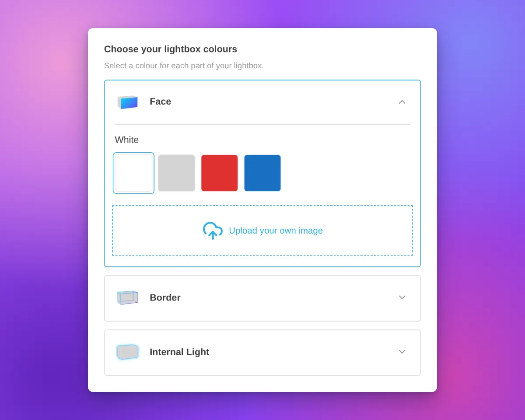Click the Select a colour subtitle text
This screenshot has width=525, height=420.
(184, 66)
